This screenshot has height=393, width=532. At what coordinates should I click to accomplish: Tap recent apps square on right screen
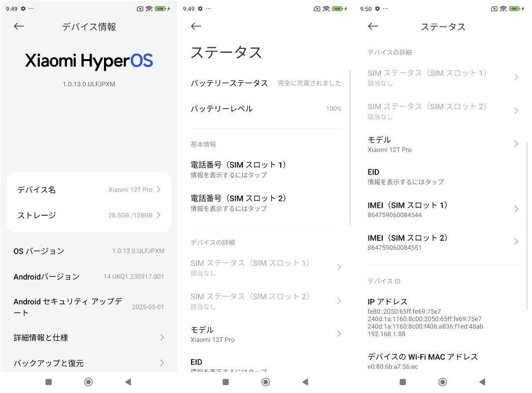[x=403, y=382]
